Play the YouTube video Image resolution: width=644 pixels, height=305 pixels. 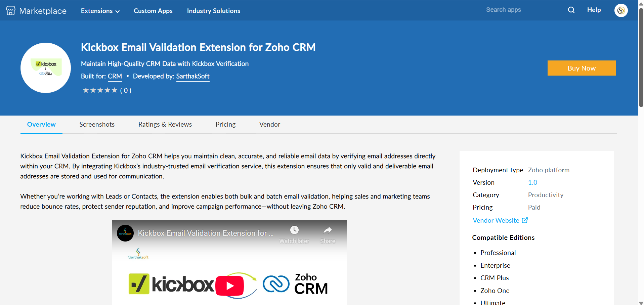[x=229, y=286]
